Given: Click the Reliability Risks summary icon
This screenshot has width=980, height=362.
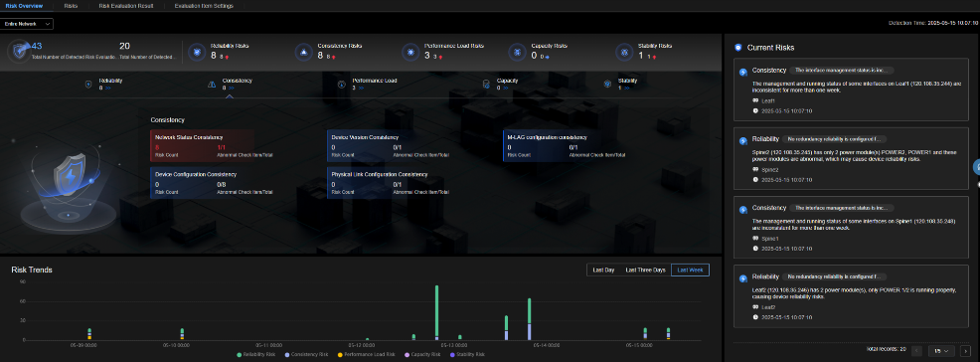Looking at the screenshot, I should pos(196,52).
